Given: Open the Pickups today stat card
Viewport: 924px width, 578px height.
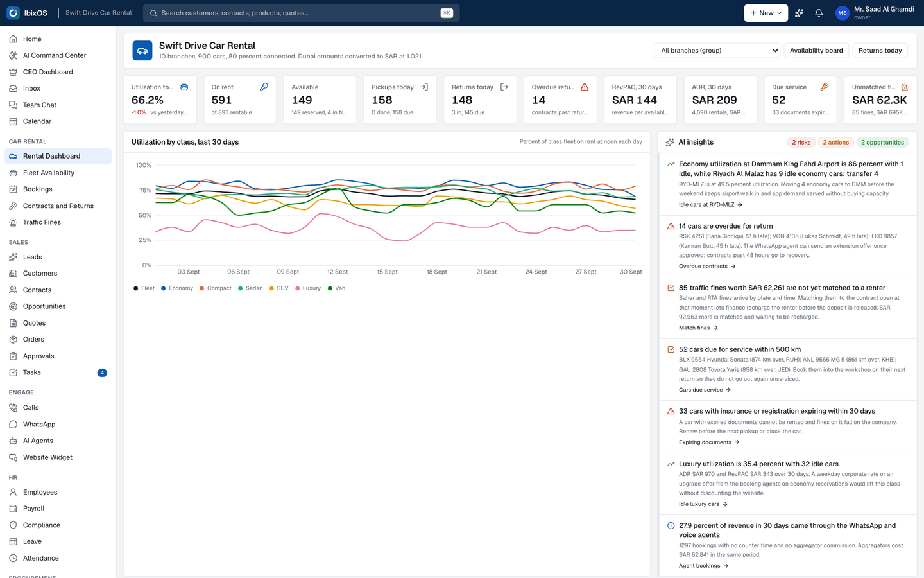Looking at the screenshot, I should pyautogui.click(x=400, y=100).
